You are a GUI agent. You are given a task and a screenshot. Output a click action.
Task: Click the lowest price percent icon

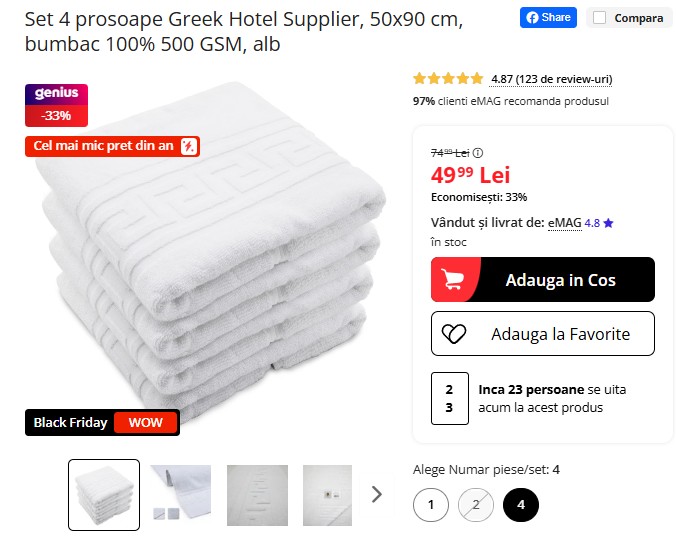189,146
